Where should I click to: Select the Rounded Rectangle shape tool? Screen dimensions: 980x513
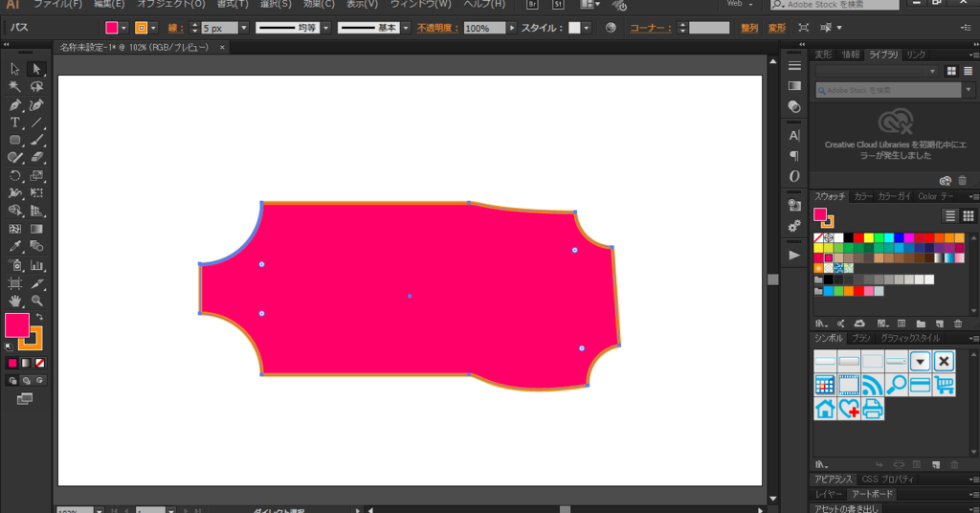[x=15, y=140]
